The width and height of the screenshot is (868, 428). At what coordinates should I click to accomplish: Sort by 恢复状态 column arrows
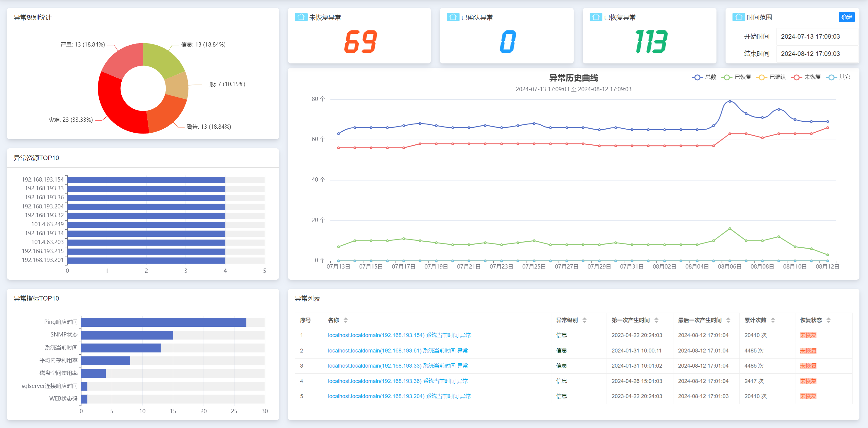(828, 320)
